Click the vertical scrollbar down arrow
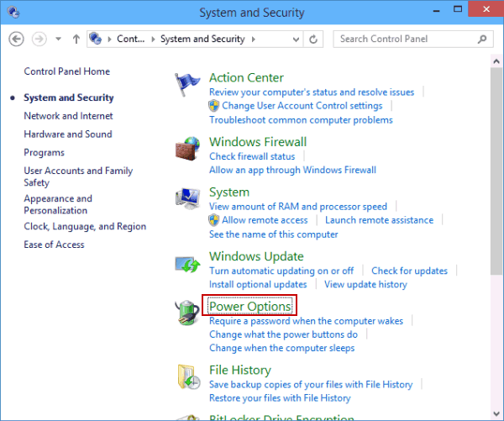The width and height of the screenshot is (504, 421). (496, 414)
